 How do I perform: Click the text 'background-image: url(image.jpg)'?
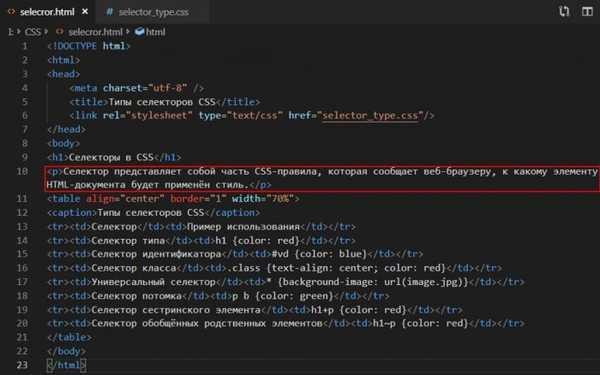point(373,282)
